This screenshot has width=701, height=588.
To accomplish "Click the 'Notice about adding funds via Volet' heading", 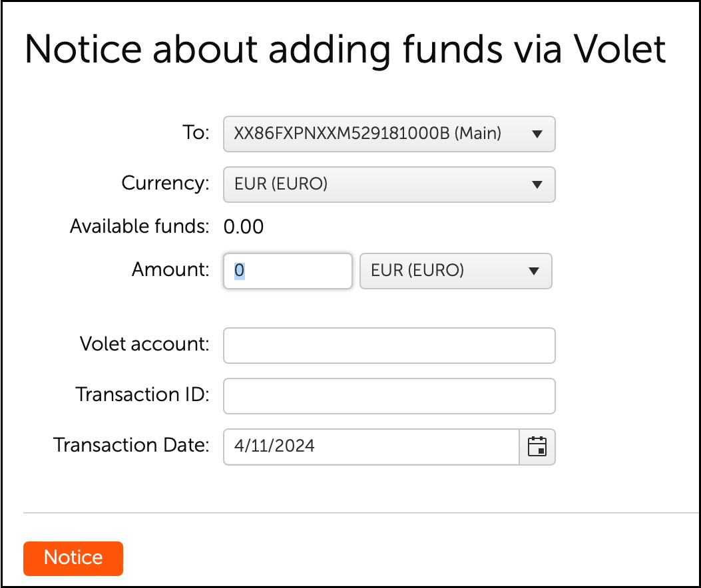I will (x=345, y=50).
